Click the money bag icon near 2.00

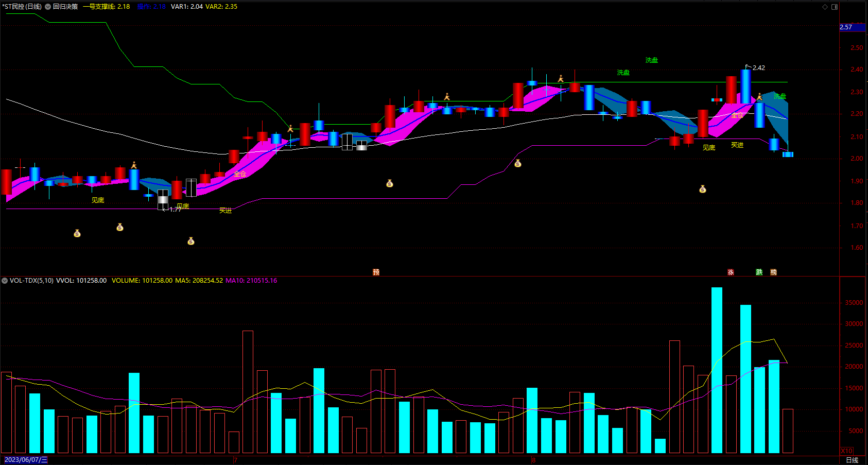tap(518, 163)
